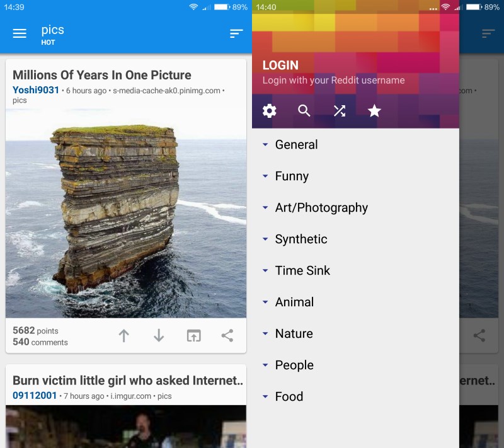Expand the Nature category arrow
504x448 pixels.
point(265,333)
